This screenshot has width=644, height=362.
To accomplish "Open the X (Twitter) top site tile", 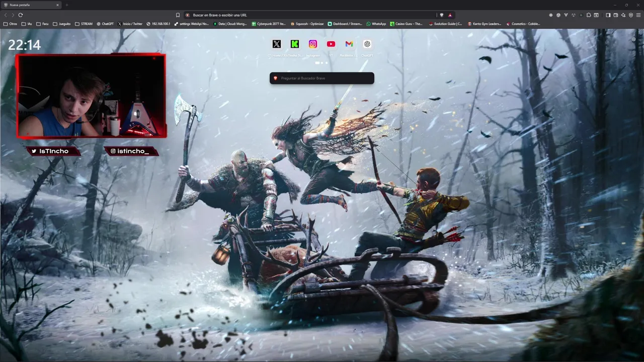I will (277, 44).
